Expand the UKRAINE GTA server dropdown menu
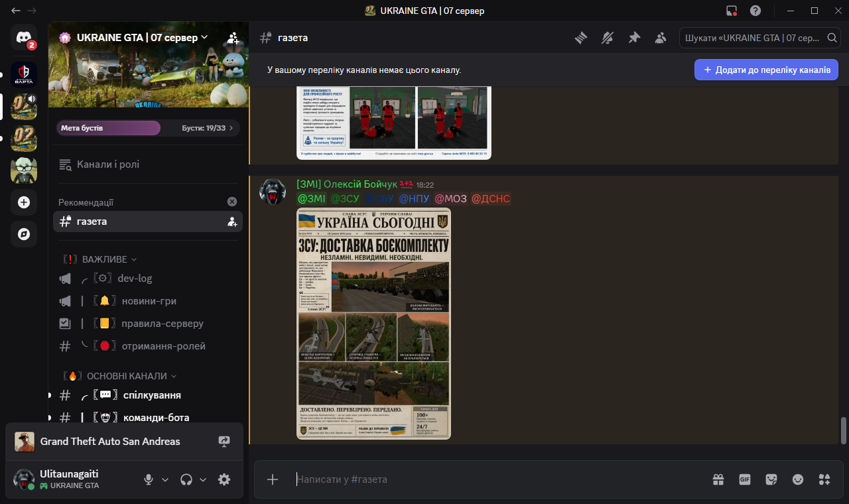Screen dimensions: 849x504 click(204, 38)
